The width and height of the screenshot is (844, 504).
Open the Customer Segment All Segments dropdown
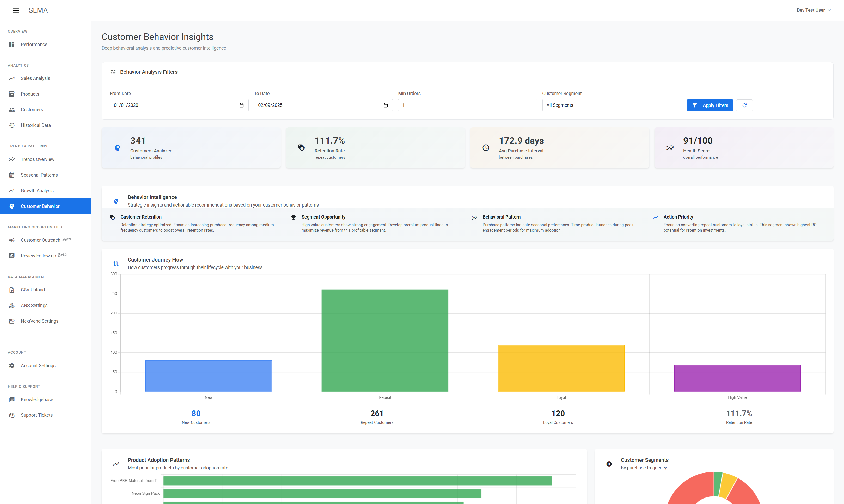tap(611, 105)
